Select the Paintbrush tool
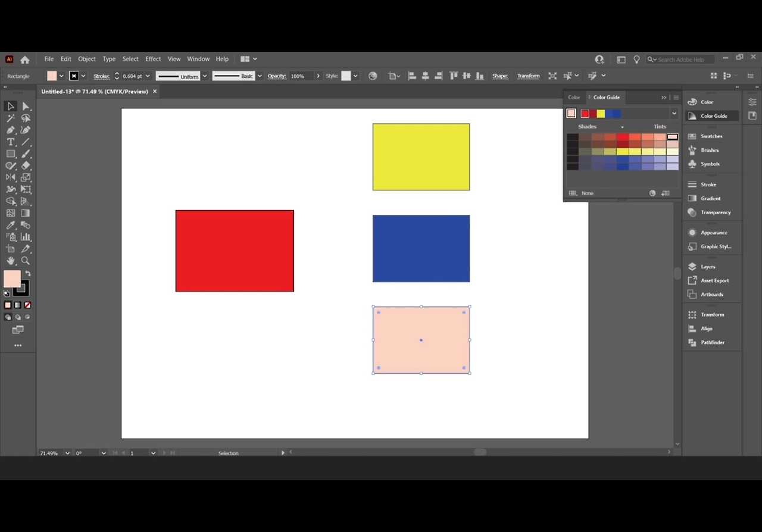Screen dimensions: 762x532 (x=26, y=154)
